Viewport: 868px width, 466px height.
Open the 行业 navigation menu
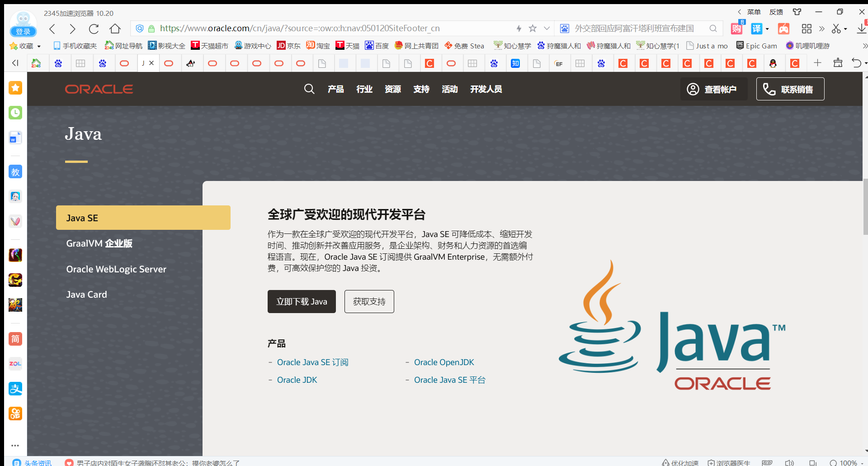click(x=364, y=89)
